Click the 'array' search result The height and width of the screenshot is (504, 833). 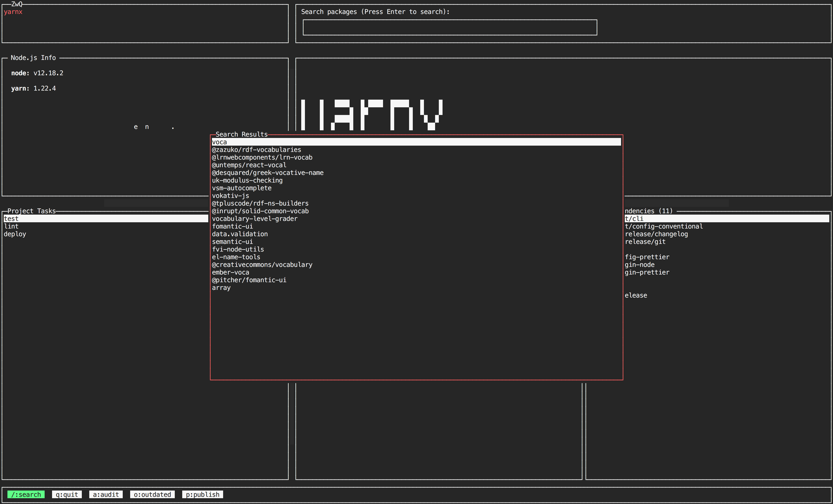221,288
